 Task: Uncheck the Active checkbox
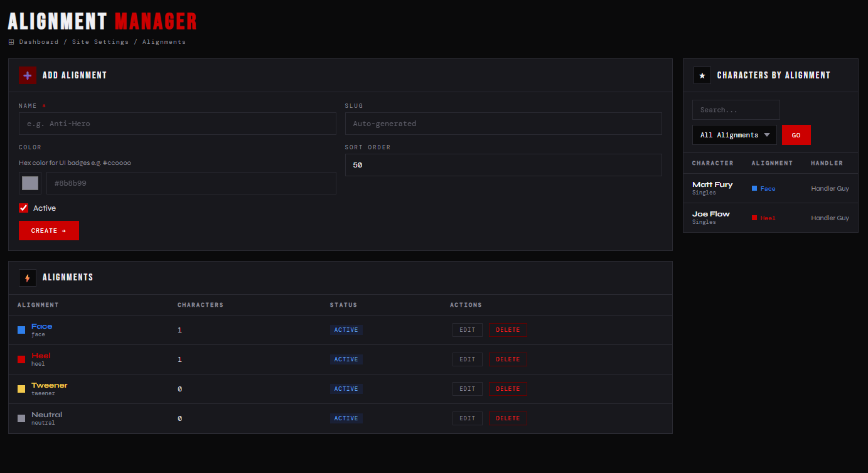[24, 208]
